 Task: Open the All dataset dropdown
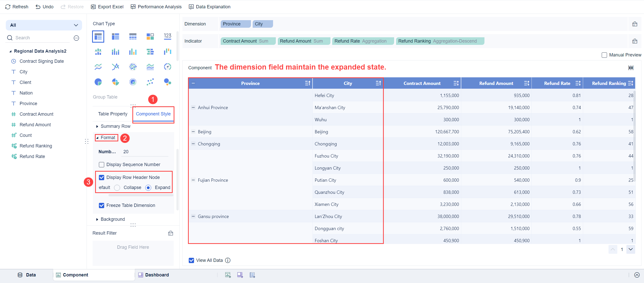coord(44,25)
